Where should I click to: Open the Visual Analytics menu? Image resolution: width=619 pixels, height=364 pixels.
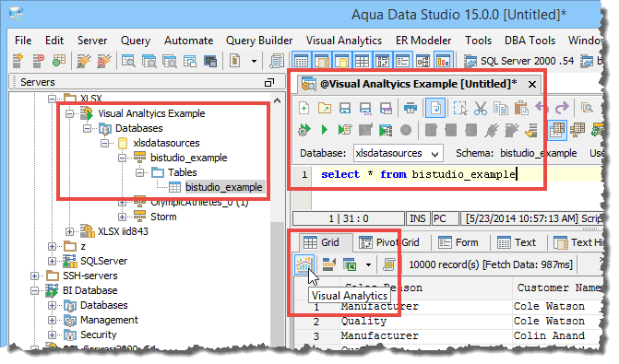point(344,41)
